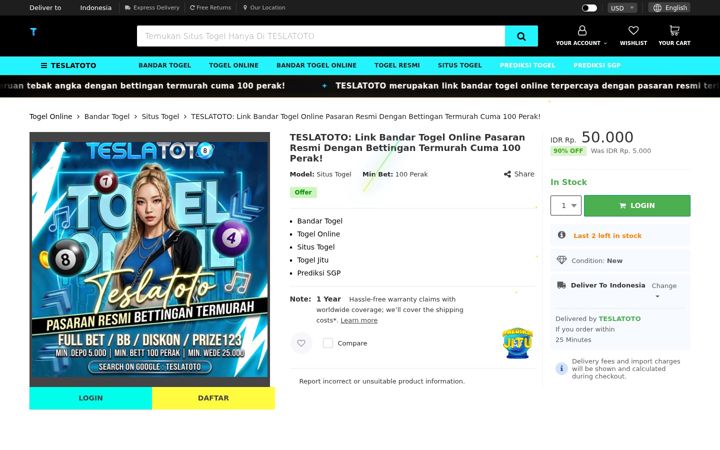Click the blue info icon near delivery fees
The height and width of the screenshot is (450, 720).
[x=561, y=368]
